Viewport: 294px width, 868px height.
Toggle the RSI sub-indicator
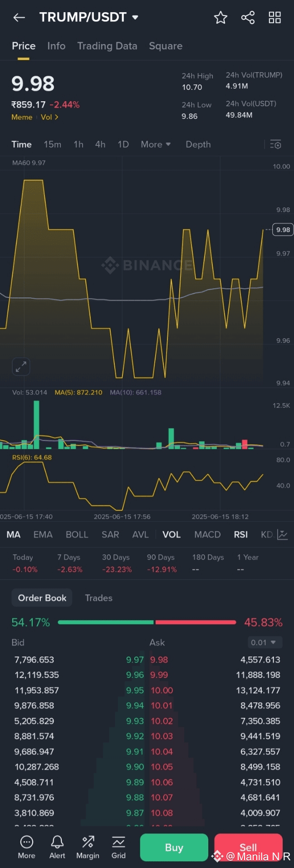241,534
